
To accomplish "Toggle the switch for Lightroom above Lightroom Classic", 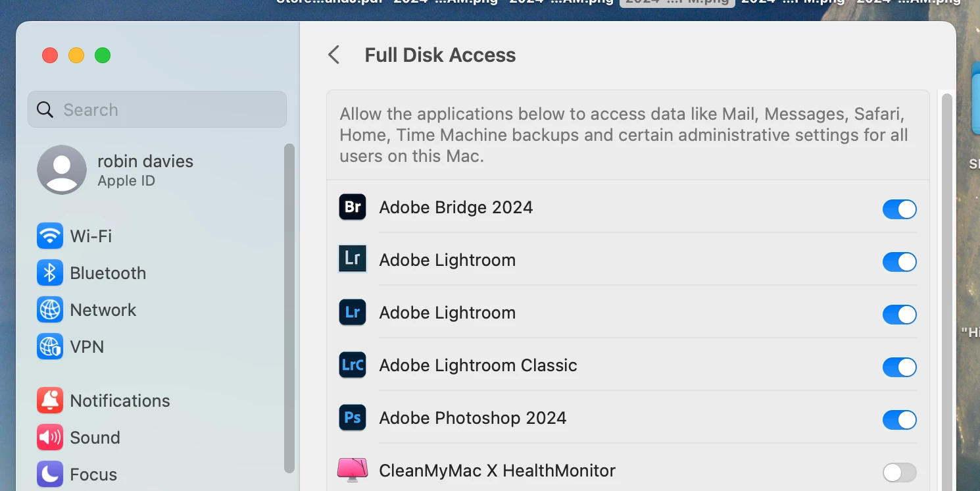I will point(899,315).
